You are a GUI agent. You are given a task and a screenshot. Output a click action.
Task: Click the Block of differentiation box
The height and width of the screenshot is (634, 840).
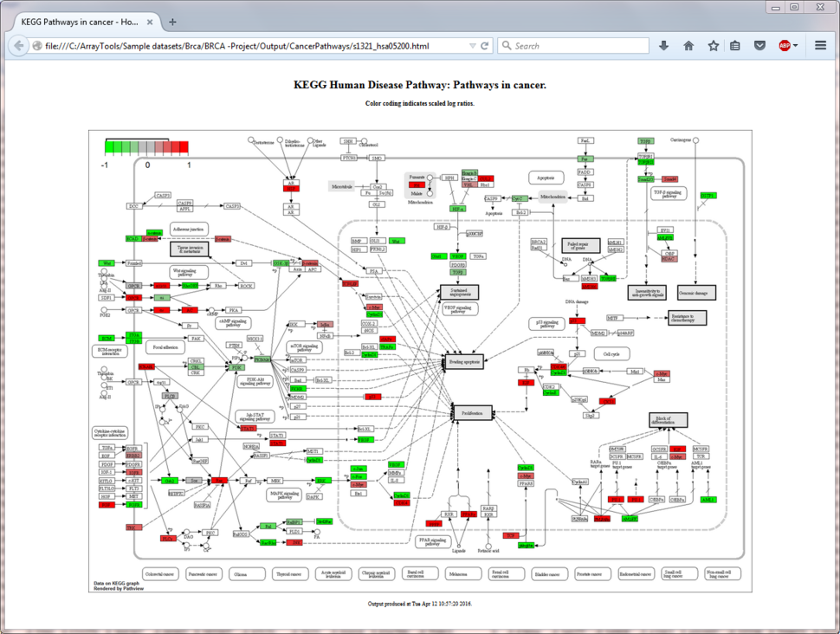tap(668, 420)
